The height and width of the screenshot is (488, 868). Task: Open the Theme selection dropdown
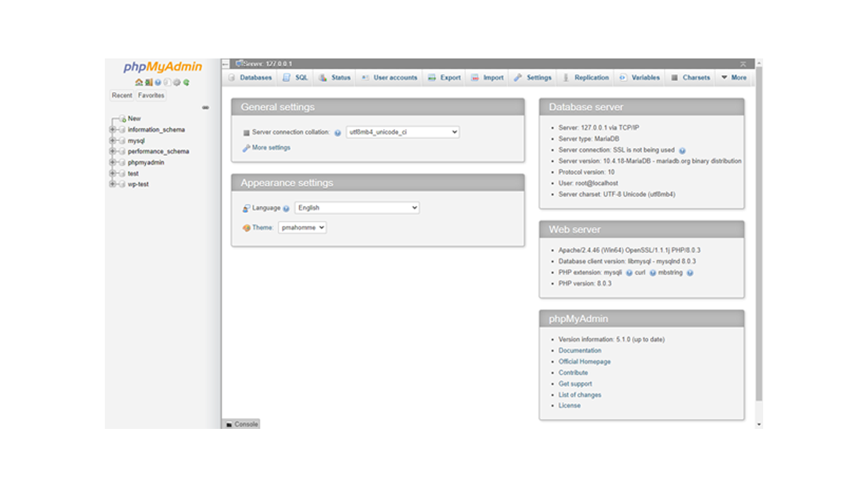pyautogui.click(x=302, y=227)
